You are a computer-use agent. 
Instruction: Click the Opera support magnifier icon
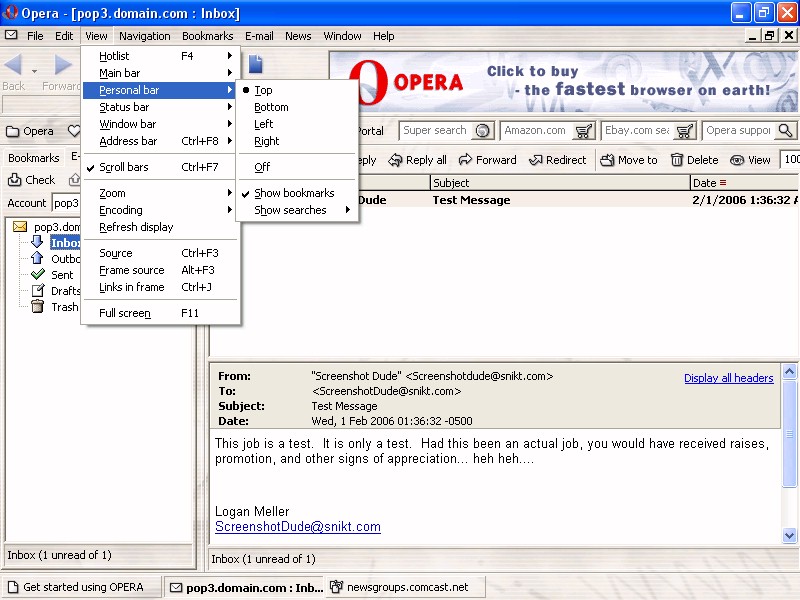click(785, 131)
